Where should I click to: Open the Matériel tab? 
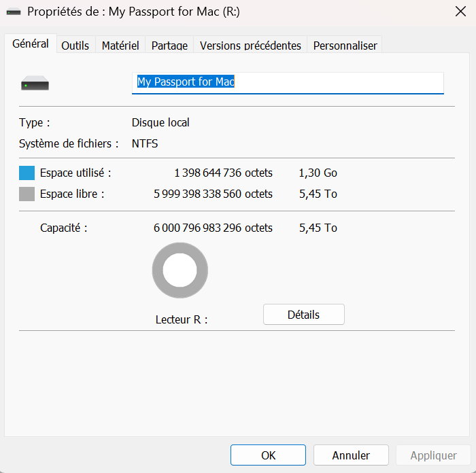120,46
